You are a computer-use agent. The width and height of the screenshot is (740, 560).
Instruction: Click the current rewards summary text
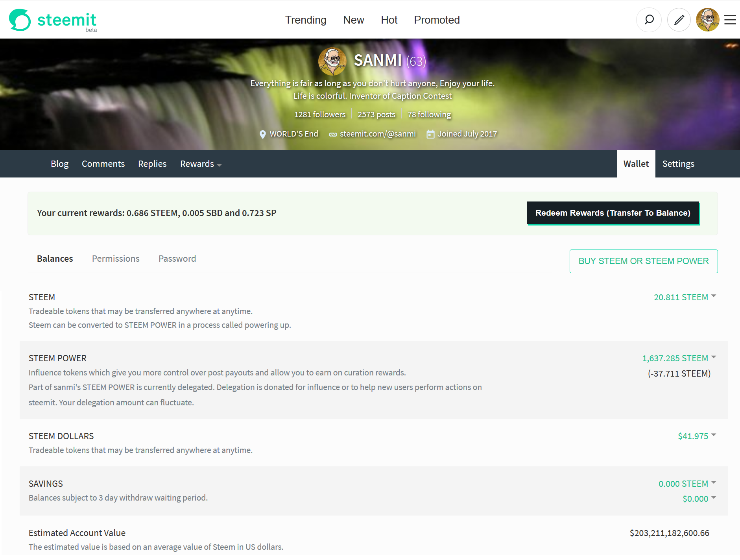pyautogui.click(x=157, y=213)
